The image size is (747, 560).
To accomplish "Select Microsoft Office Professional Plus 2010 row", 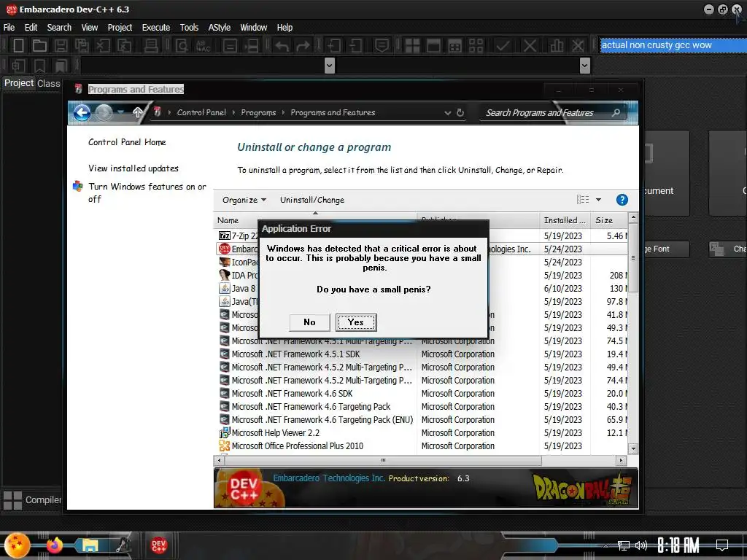I will (x=422, y=446).
